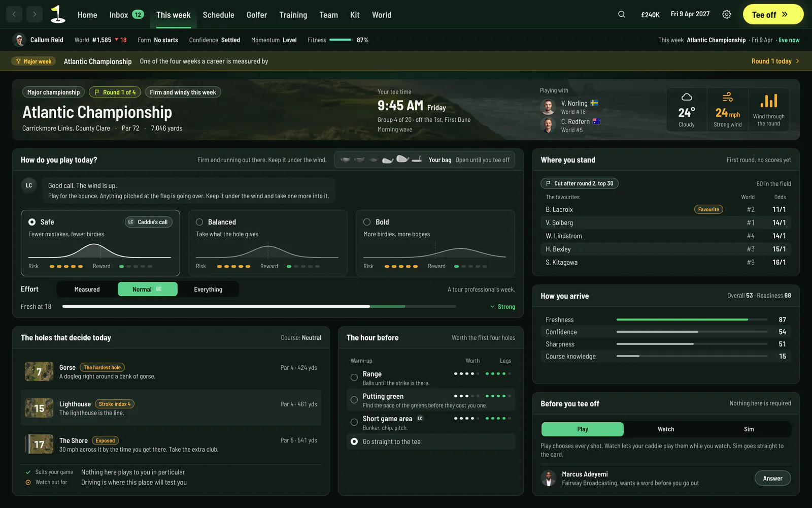Open settings with the gear icon

(727, 14)
